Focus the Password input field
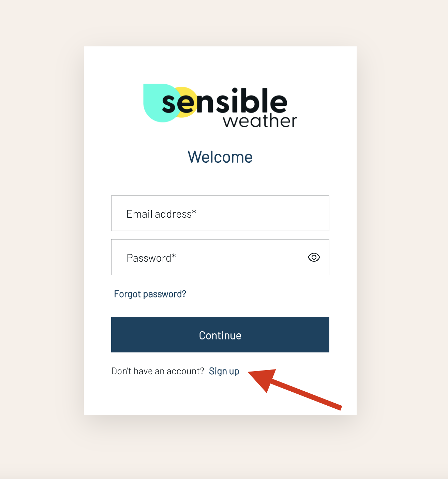 (220, 257)
